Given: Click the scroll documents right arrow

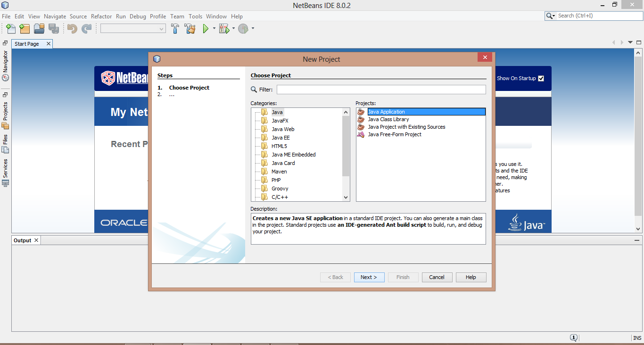Looking at the screenshot, I should (x=622, y=42).
